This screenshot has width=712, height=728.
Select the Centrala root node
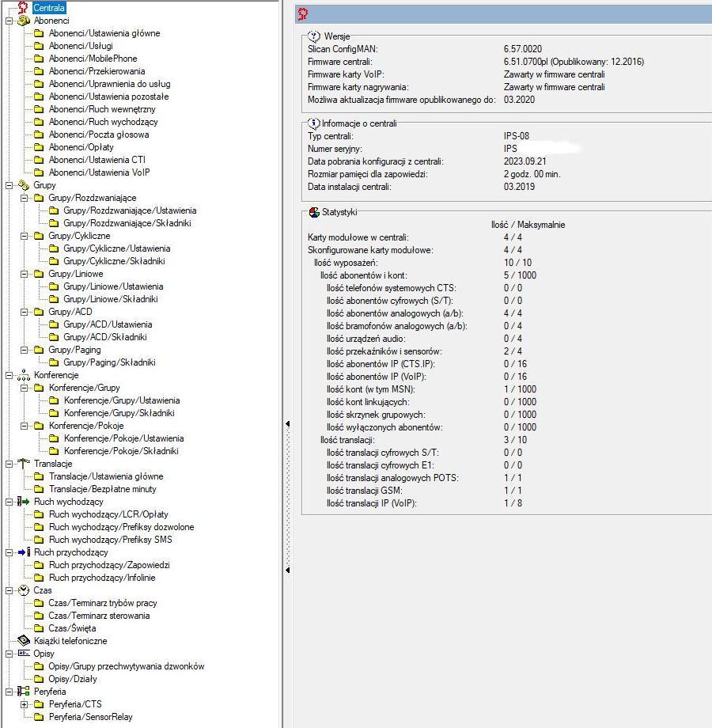tap(49, 8)
